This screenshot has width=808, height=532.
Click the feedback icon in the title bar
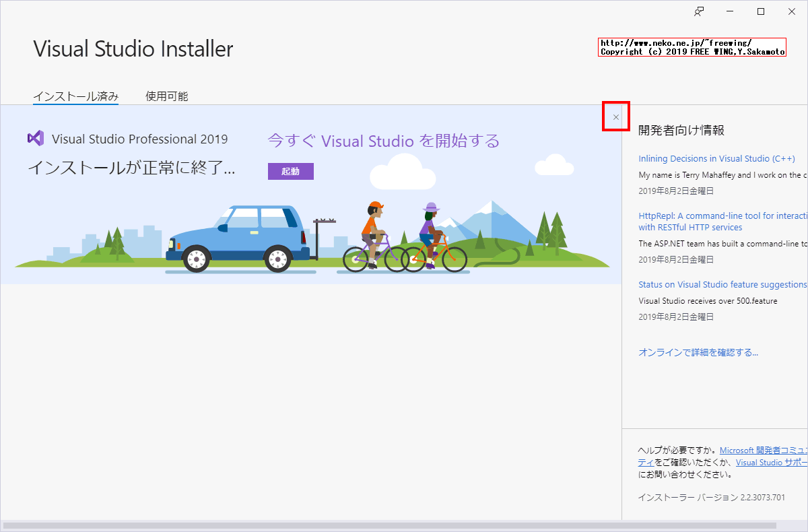[x=699, y=11]
